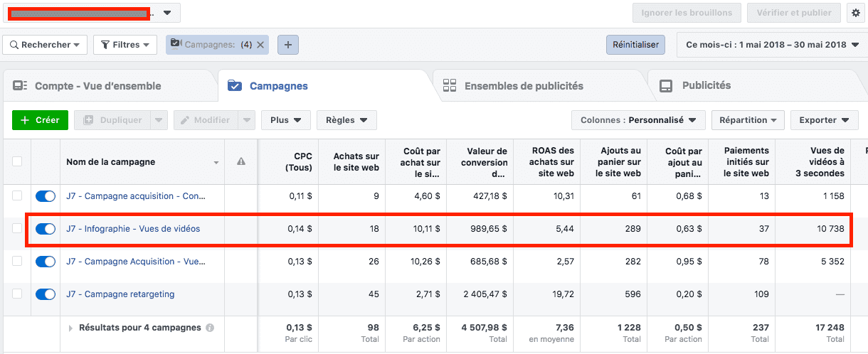Open the Colonnes: Personnalisé dropdown

pyautogui.click(x=637, y=120)
